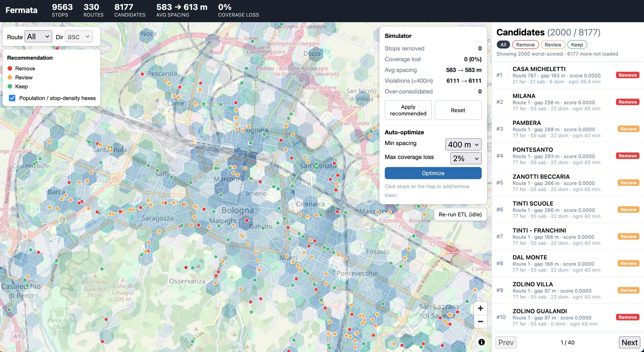The width and height of the screenshot is (644, 352).
Task: Click the Apply recommended button
Action: coord(408,110)
